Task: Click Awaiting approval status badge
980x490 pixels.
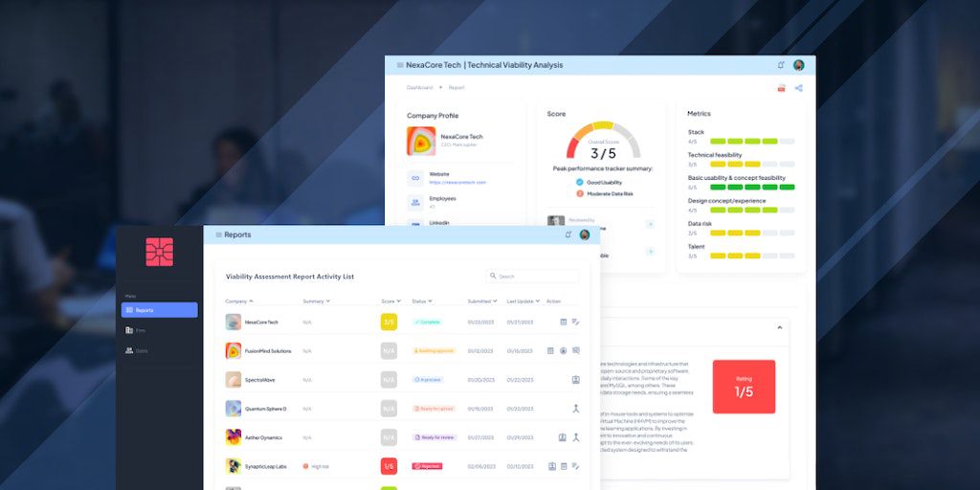Action: (x=434, y=350)
